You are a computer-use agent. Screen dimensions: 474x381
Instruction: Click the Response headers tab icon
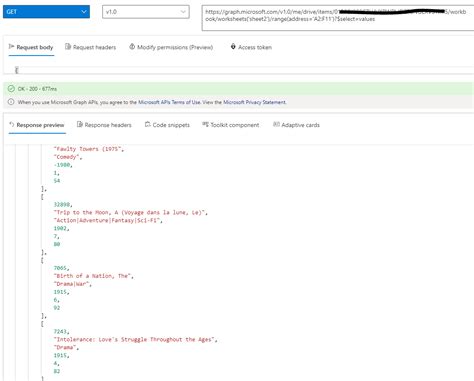pyautogui.click(x=80, y=125)
